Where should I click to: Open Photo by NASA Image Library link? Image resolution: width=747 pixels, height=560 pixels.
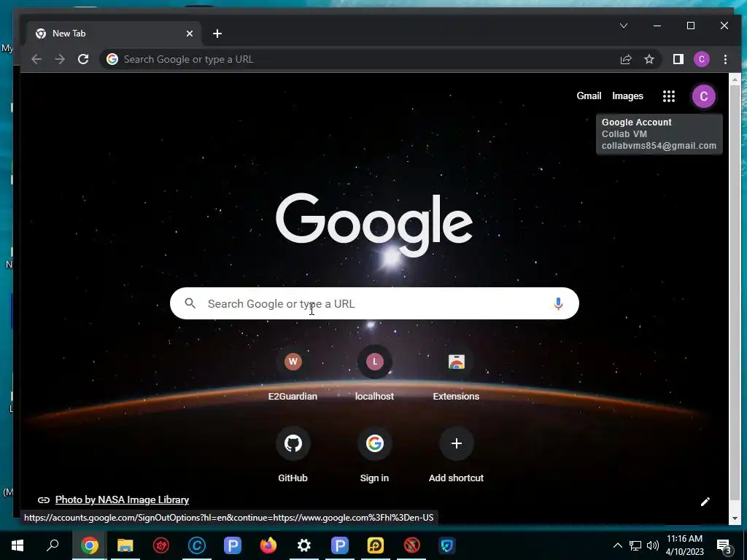(x=122, y=499)
